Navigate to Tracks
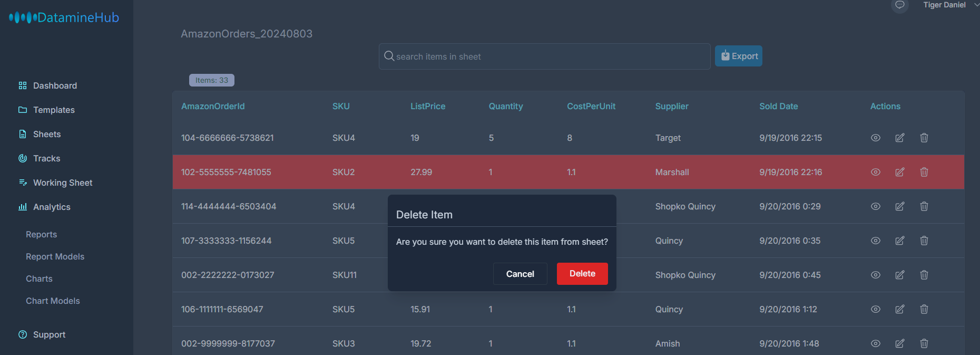980x355 pixels. [40, 158]
